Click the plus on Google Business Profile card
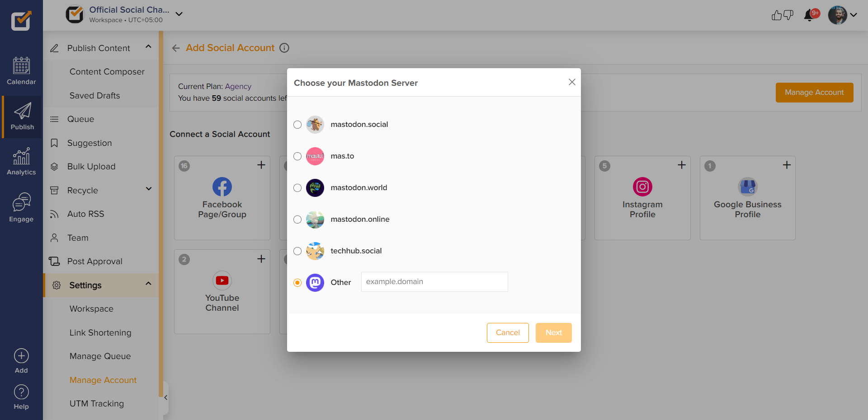The width and height of the screenshot is (868, 420). point(787,165)
